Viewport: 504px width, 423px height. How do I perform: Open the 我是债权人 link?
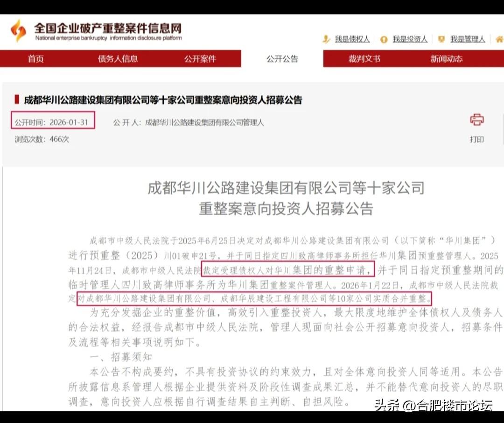[x=352, y=39]
